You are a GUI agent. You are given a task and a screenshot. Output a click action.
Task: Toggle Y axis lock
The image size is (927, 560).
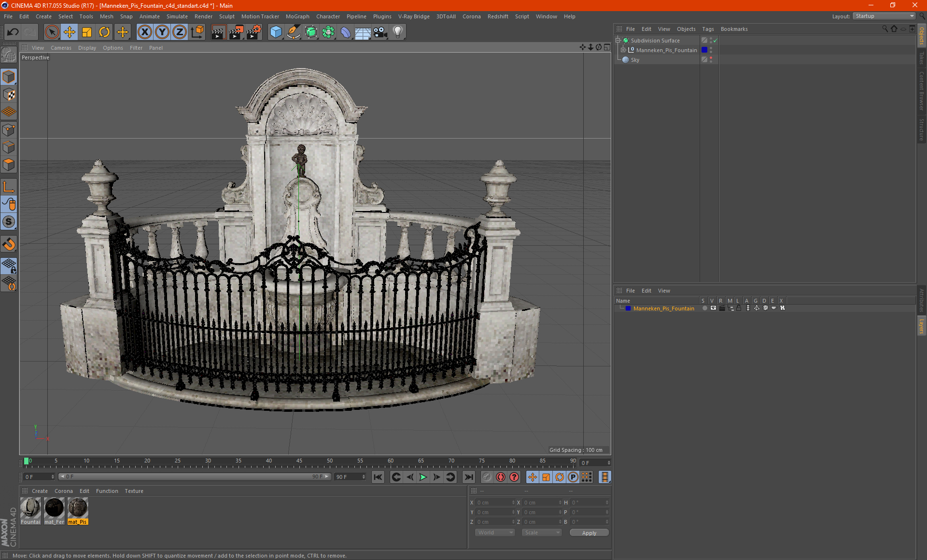162,32
